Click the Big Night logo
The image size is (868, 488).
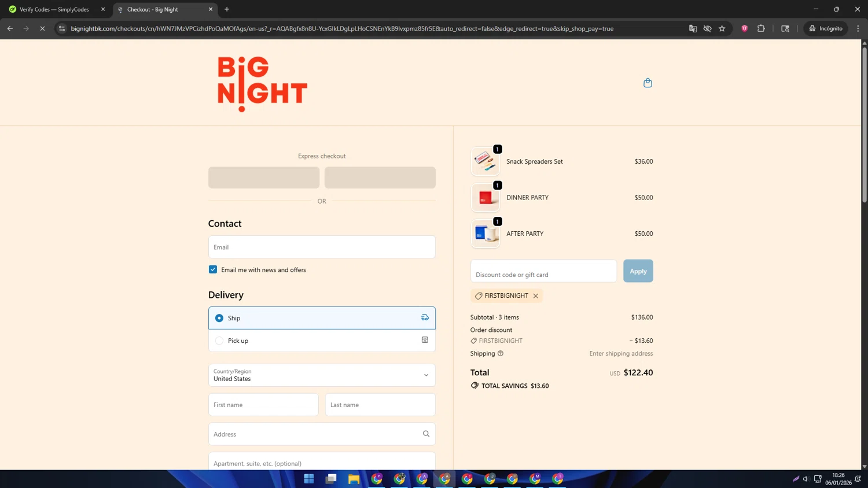tap(262, 84)
